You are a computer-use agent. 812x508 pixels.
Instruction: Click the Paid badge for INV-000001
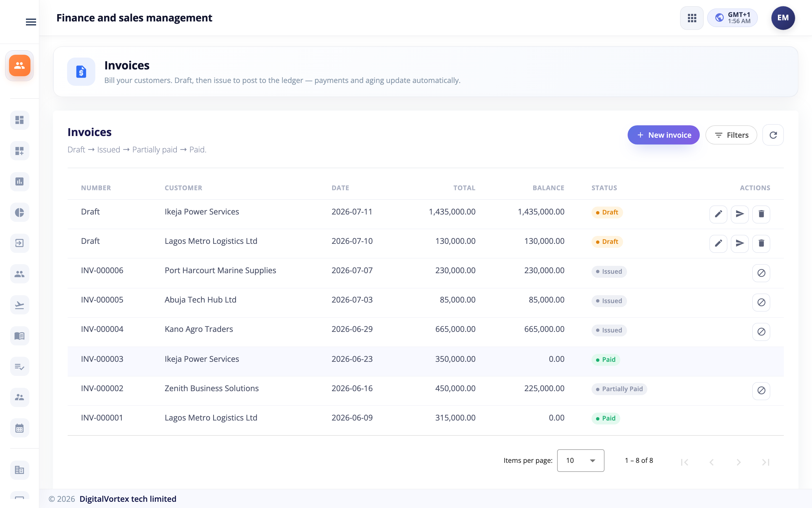point(606,419)
